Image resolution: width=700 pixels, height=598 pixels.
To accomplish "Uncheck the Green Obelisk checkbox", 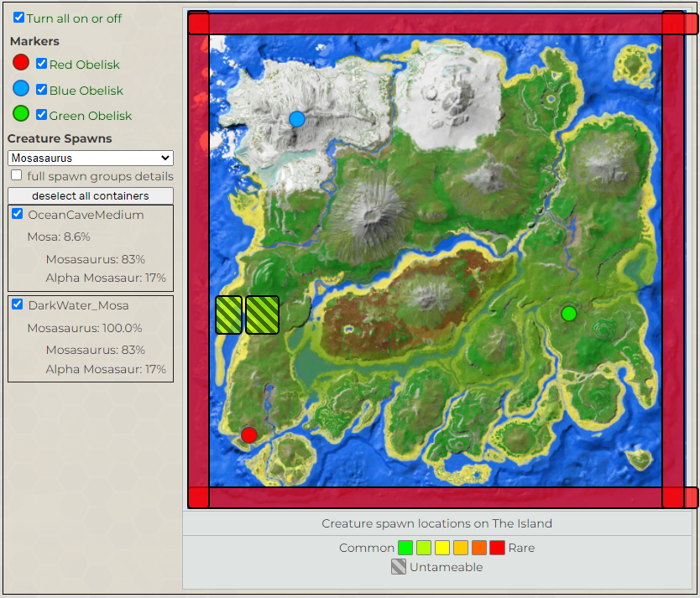I will coord(41,115).
